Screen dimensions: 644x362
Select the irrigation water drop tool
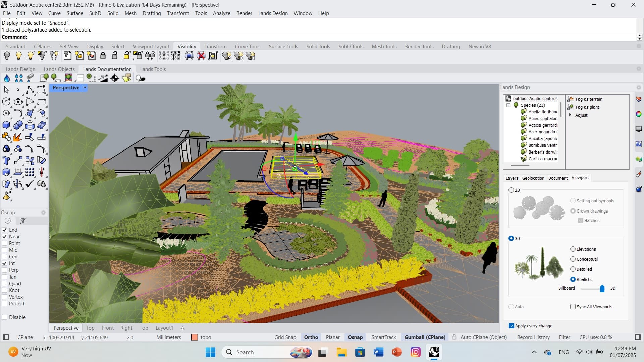coord(7,78)
